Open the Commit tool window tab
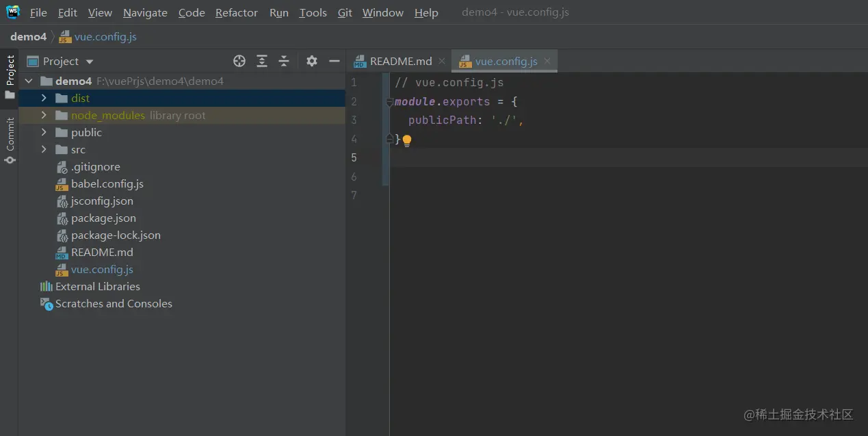This screenshot has height=436, width=868. [x=10, y=141]
